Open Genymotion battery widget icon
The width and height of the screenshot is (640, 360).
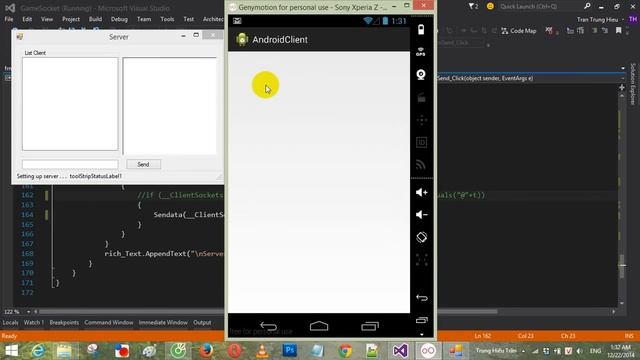(x=421, y=29)
